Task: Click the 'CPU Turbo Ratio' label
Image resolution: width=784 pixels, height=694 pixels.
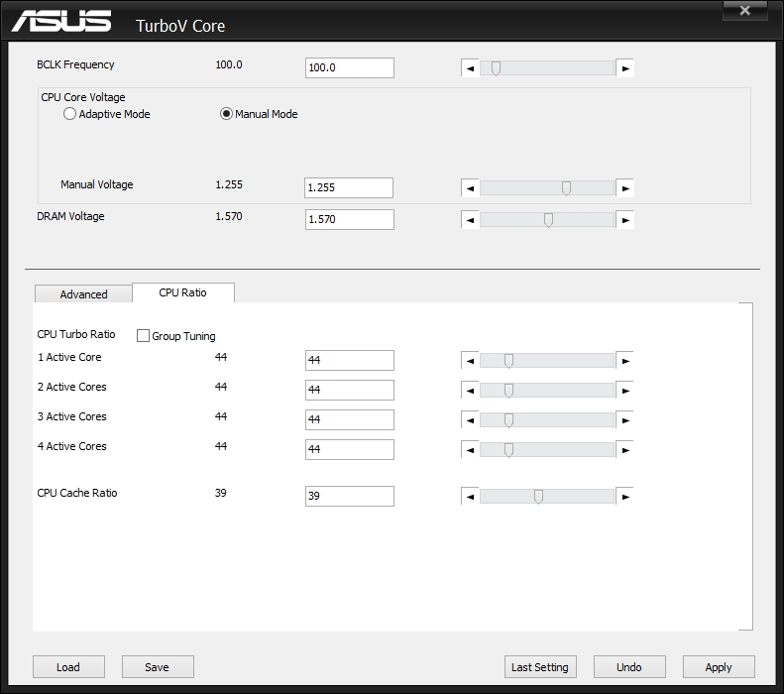Action: point(76,334)
